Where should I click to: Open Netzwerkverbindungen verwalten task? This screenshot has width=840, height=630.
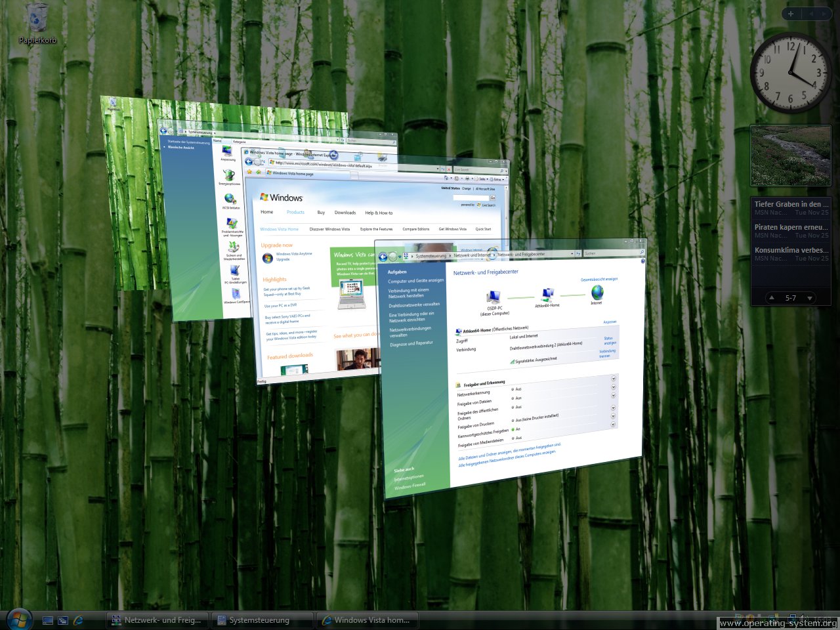pyautogui.click(x=410, y=331)
